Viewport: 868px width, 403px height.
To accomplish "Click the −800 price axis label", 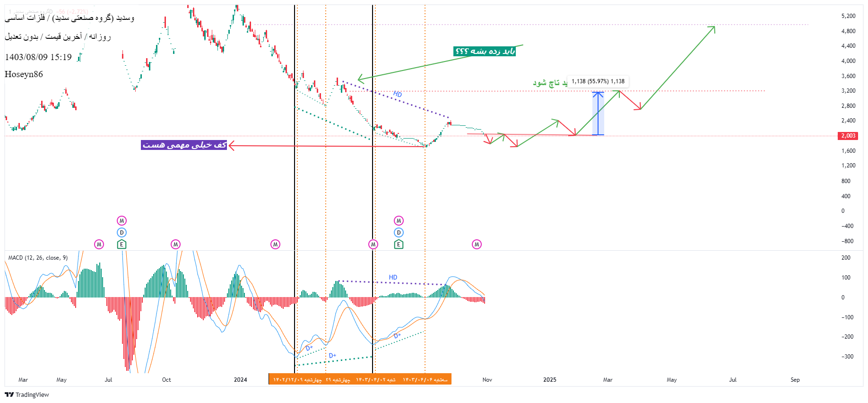I will (x=848, y=241).
